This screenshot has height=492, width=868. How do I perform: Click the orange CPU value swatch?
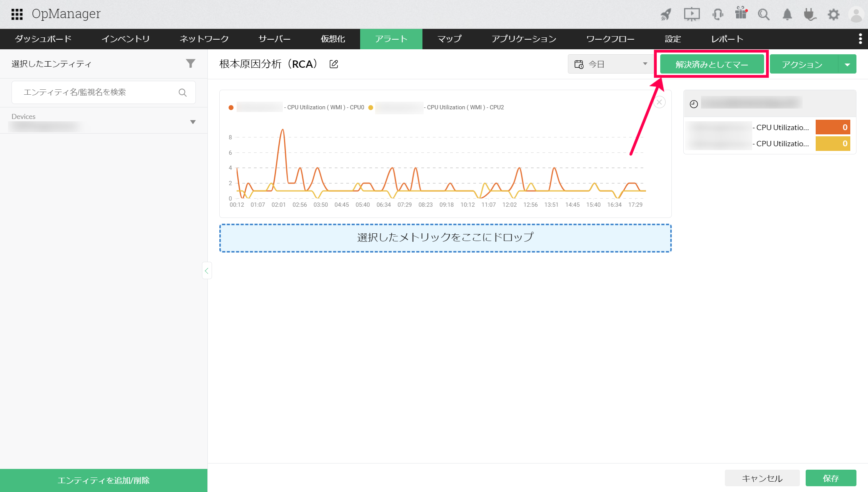[x=833, y=127]
